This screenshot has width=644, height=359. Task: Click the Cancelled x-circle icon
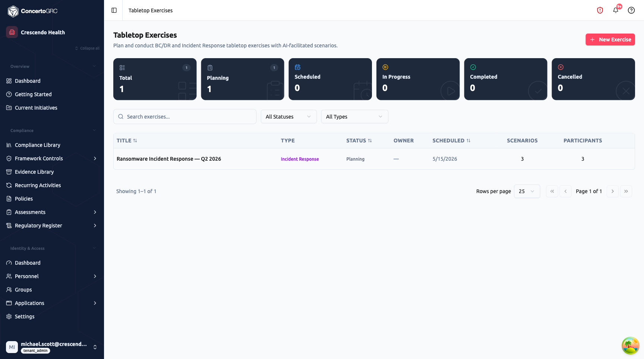point(561,67)
